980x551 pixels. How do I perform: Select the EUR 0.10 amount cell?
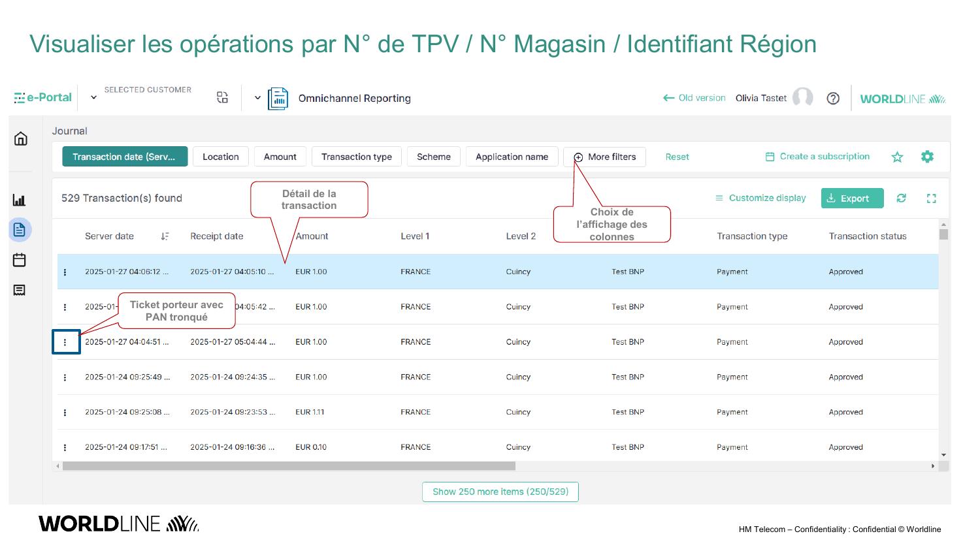coord(311,447)
